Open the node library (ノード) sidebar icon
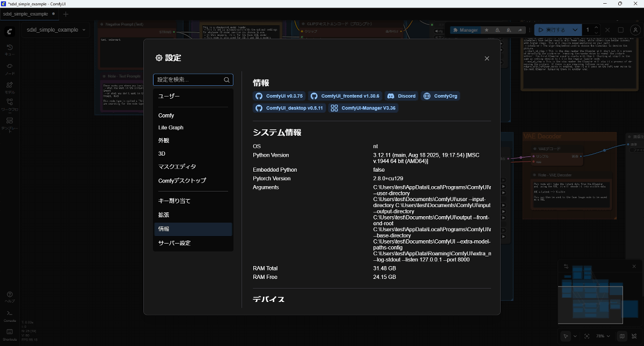Image resolution: width=644 pixels, height=346 pixels. pyautogui.click(x=10, y=69)
